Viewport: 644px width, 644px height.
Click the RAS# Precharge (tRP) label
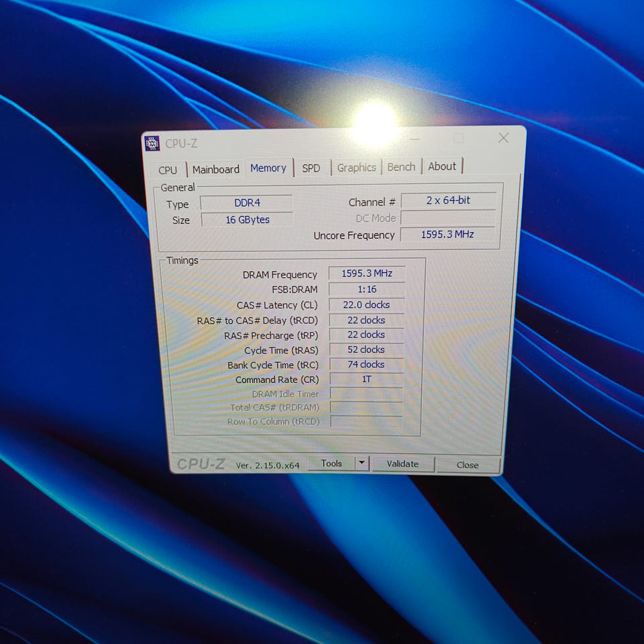[x=271, y=335]
